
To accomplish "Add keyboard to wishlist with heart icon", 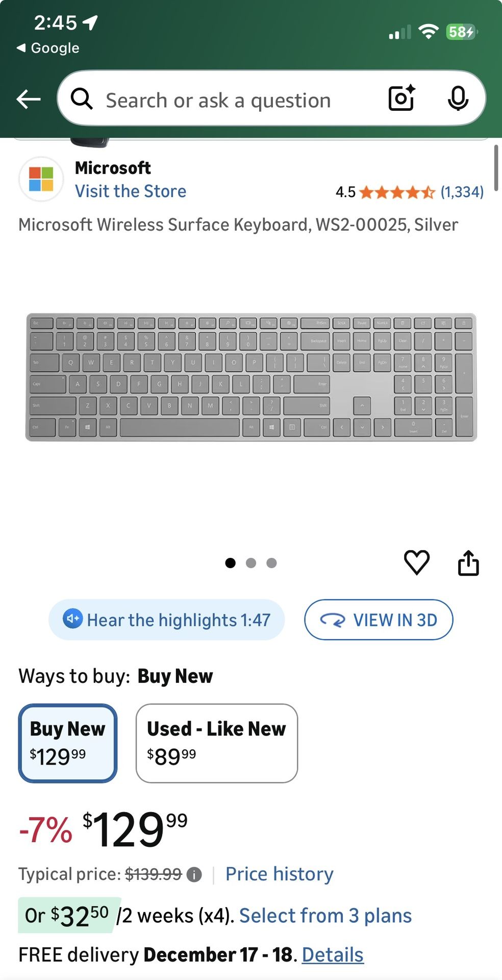I will 416,562.
